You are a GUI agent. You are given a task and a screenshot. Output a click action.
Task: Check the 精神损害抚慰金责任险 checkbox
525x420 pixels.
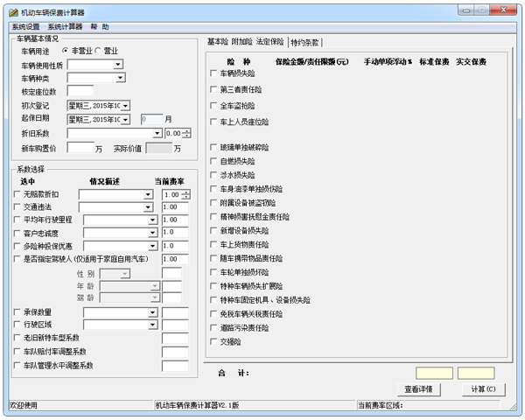[213, 217]
